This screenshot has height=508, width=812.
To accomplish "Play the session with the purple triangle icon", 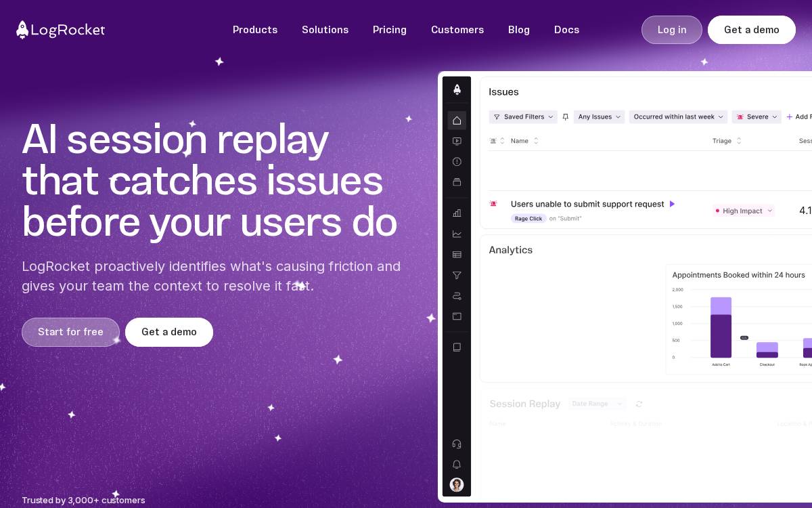I will coord(672,204).
